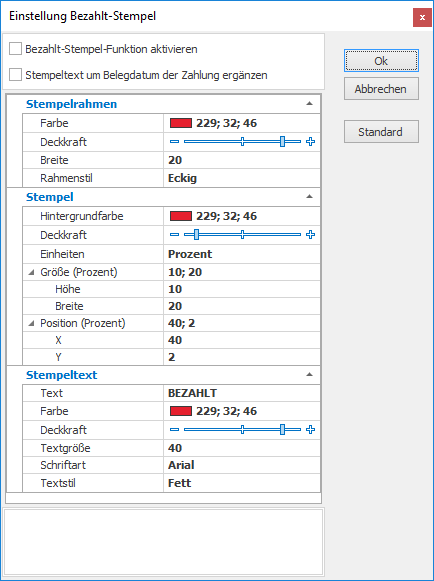Select Textstil value Fett
Screen dimensions: 434x581
click(x=242, y=483)
